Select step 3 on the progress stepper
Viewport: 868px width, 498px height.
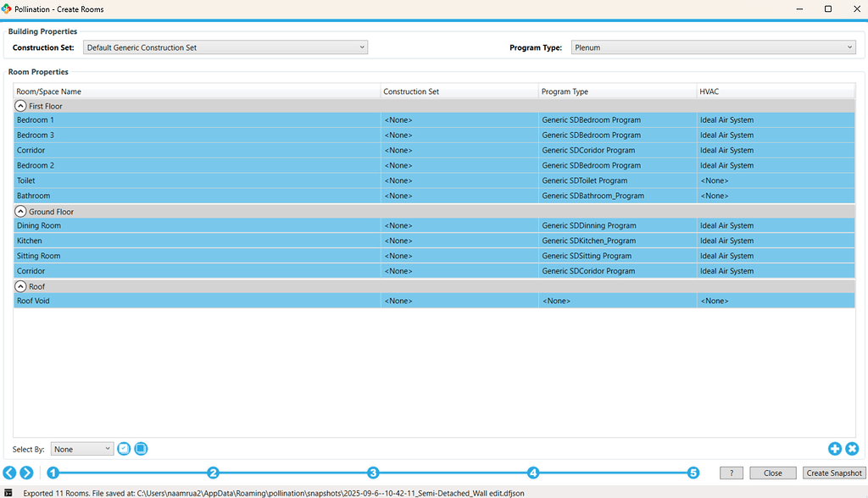tap(373, 473)
